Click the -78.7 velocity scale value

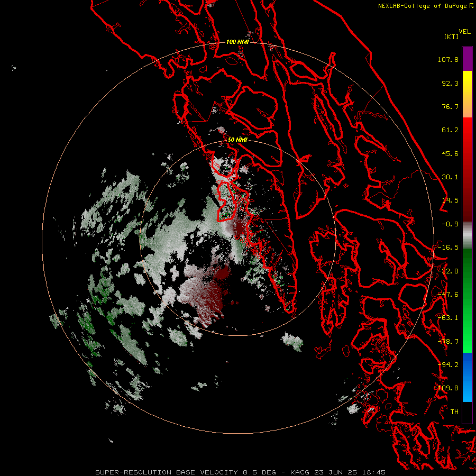pyautogui.click(x=448, y=342)
